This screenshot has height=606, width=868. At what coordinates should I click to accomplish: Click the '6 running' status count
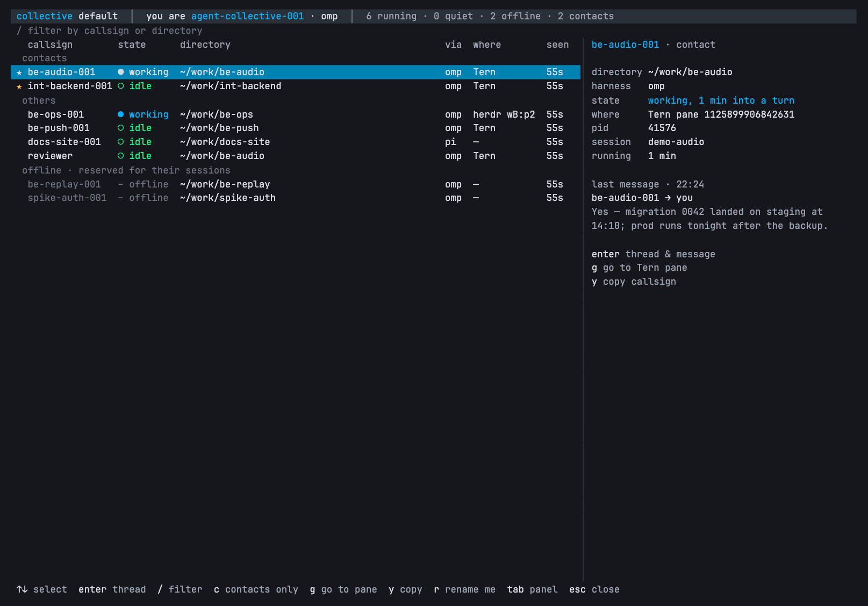point(391,16)
